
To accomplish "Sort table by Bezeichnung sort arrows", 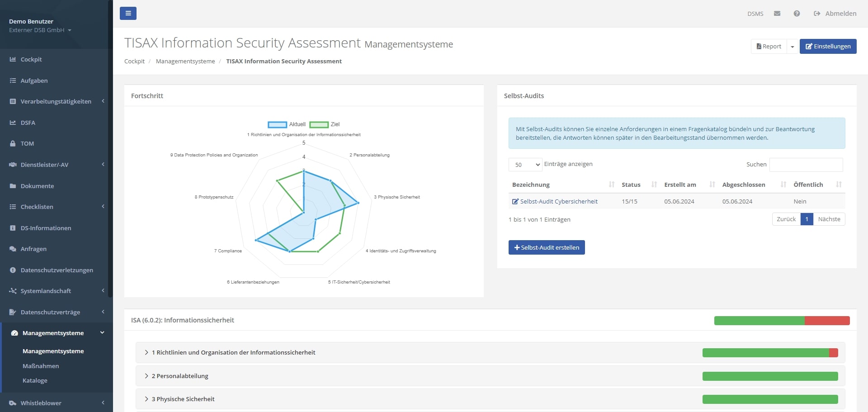I will (612, 185).
